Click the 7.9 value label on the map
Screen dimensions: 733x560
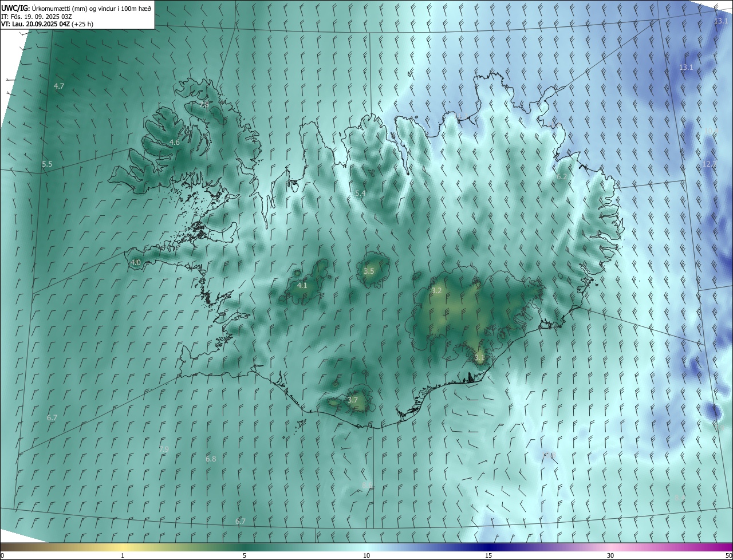coord(164,449)
